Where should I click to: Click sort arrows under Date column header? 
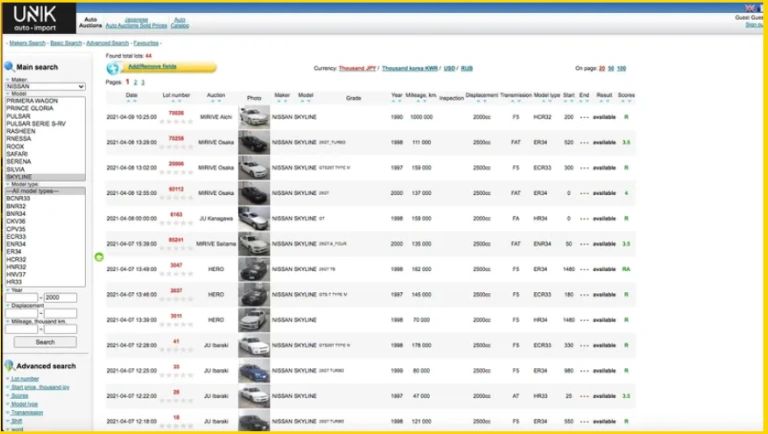(x=131, y=102)
